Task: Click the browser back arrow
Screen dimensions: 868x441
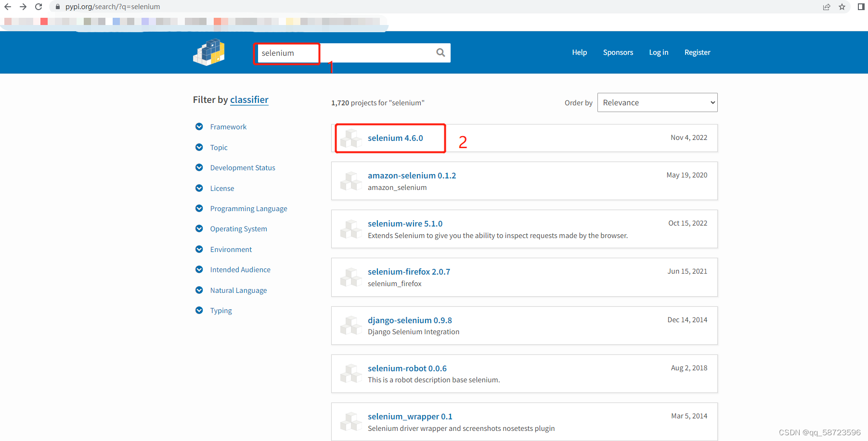Action: coord(7,7)
